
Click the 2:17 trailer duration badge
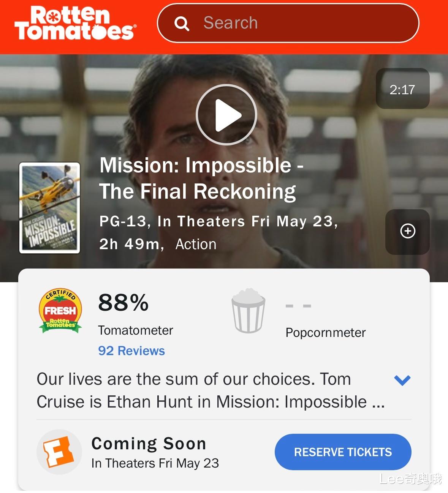coord(402,89)
